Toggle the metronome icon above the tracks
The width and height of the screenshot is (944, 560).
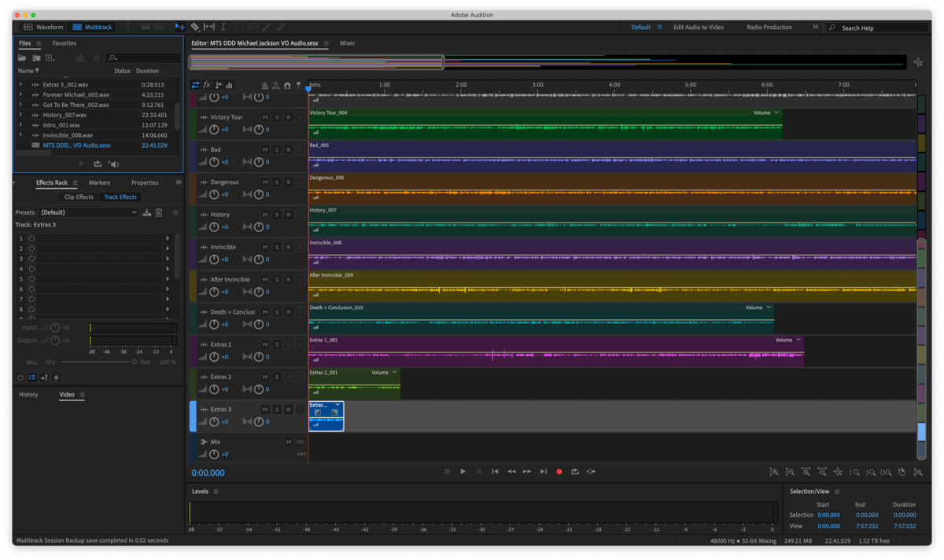(264, 85)
